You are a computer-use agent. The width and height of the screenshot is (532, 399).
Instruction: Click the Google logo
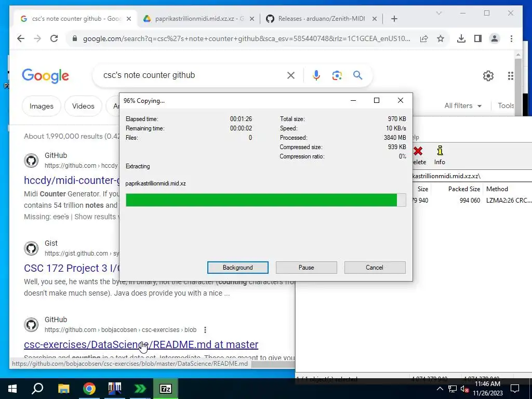(x=46, y=76)
